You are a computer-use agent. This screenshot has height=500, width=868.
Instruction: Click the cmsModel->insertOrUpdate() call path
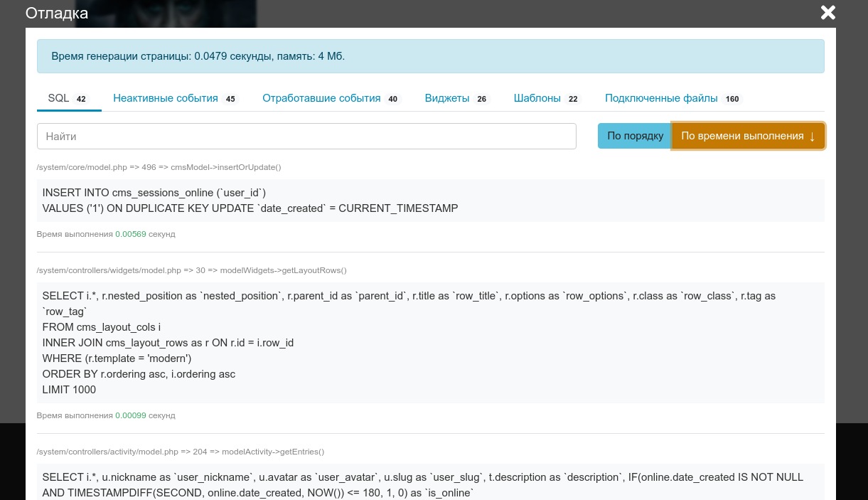[x=159, y=167]
